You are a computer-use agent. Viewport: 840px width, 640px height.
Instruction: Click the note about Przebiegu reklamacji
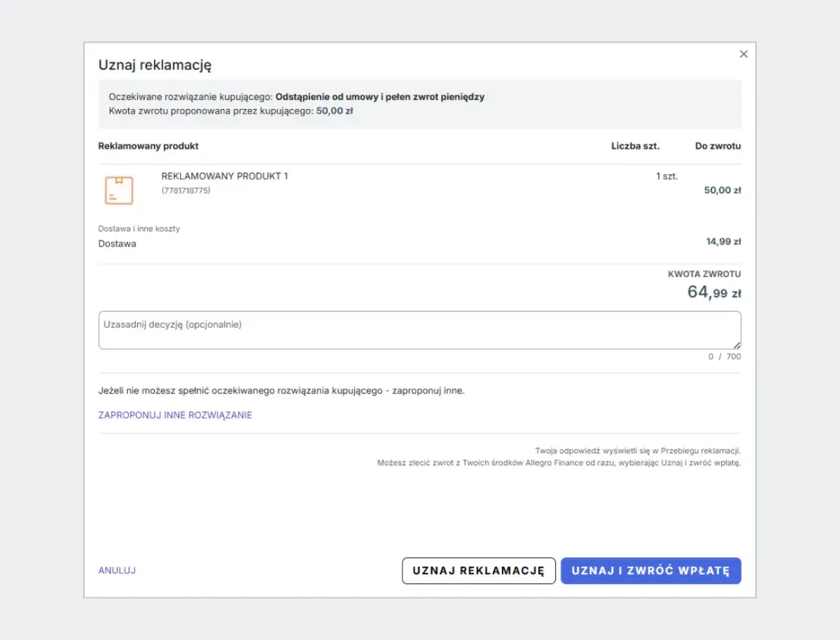pos(638,451)
